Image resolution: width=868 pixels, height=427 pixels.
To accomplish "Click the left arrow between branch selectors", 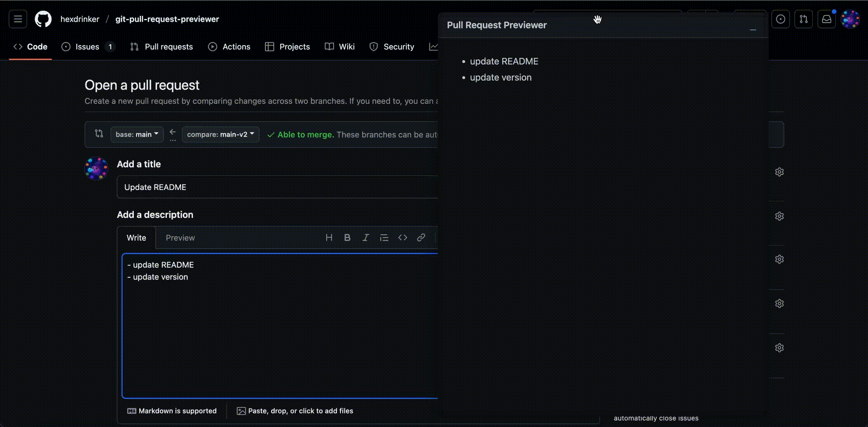I will pos(173,132).
